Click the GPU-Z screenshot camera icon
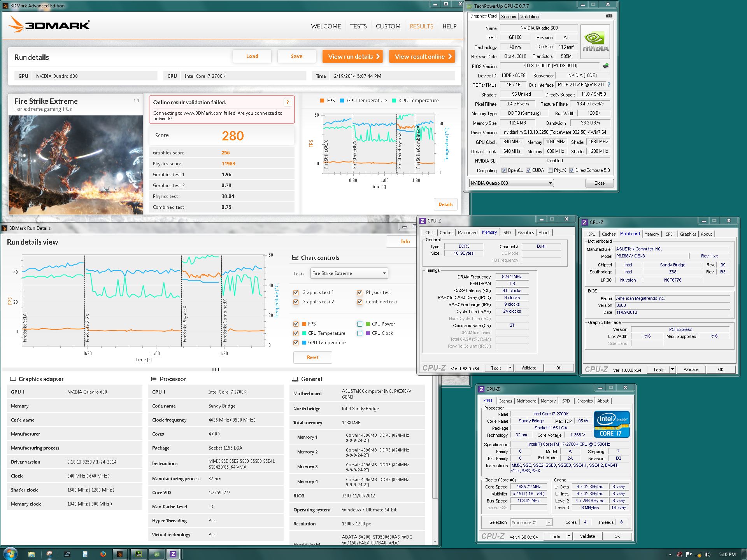The height and width of the screenshot is (560, 747). point(609,16)
